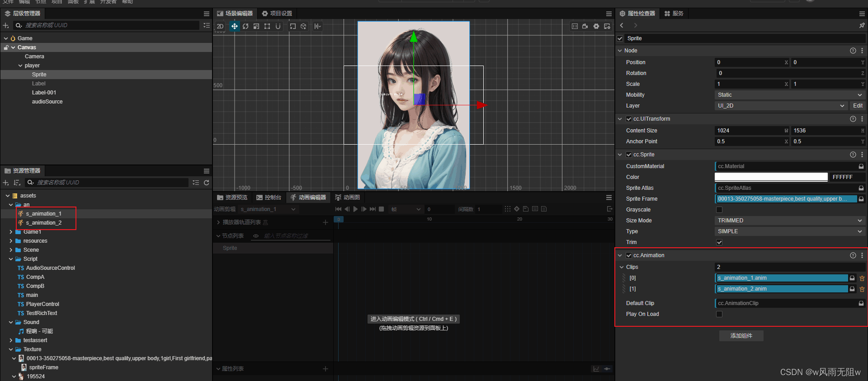
Task: Expand the resources folder
Action: coord(11,241)
